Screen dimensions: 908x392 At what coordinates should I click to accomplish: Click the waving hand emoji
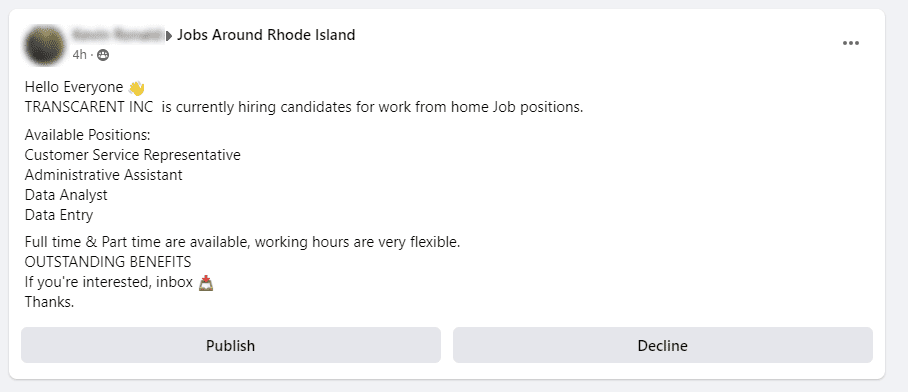[136, 88]
